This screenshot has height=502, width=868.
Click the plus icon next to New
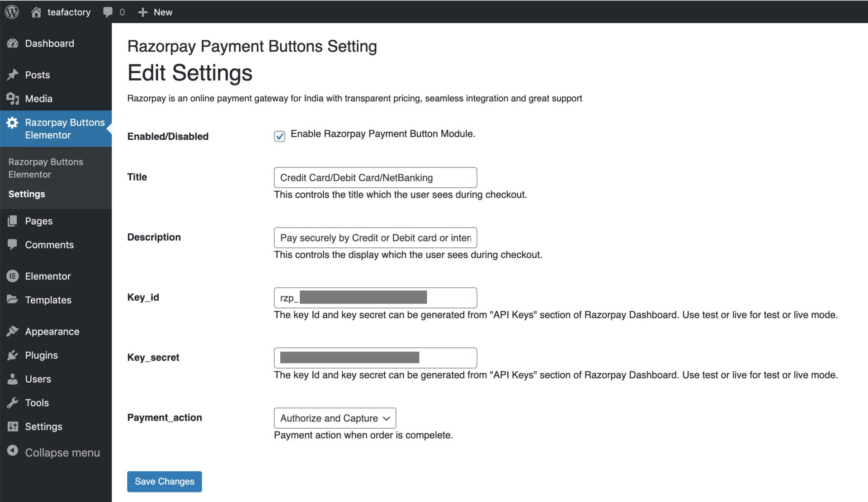coord(143,12)
